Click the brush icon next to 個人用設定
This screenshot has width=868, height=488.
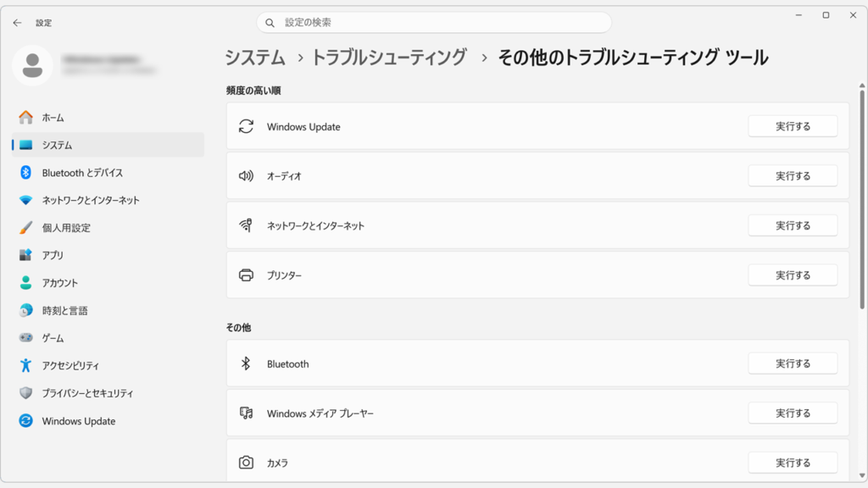(x=26, y=227)
